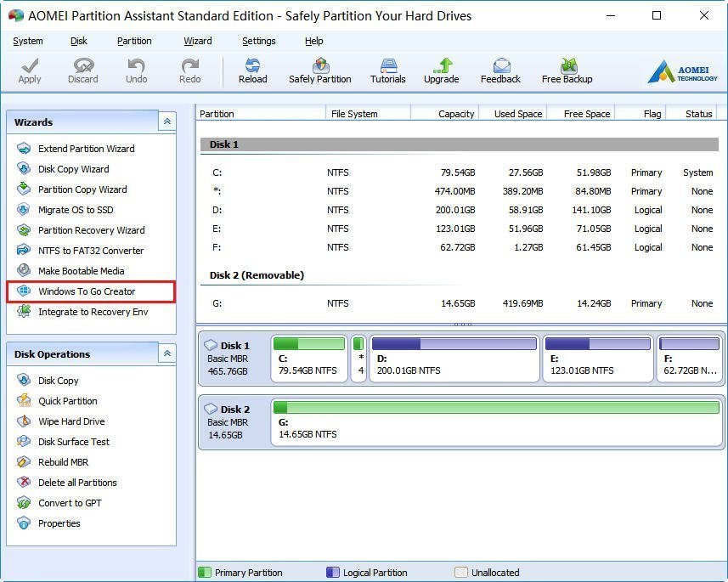This screenshot has width=728, height=582.
Task: Open NTFS to FAT32 Converter
Action: pos(91,251)
